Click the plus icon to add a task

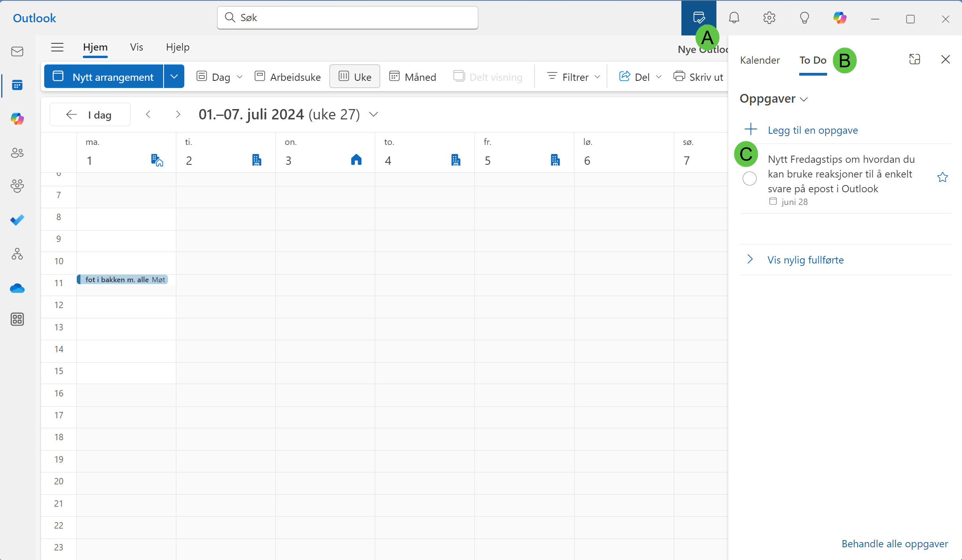pyautogui.click(x=751, y=129)
